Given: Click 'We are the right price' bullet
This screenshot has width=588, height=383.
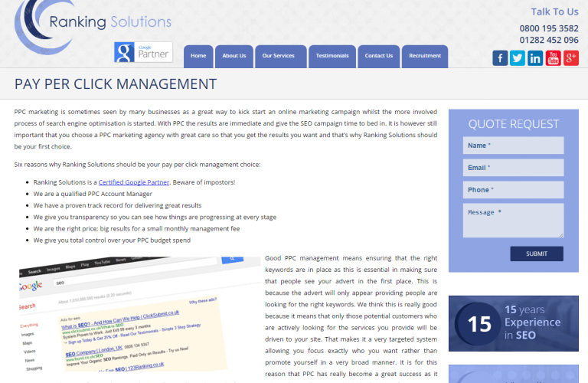Looking at the screenshot, I should tap(136, 229).
